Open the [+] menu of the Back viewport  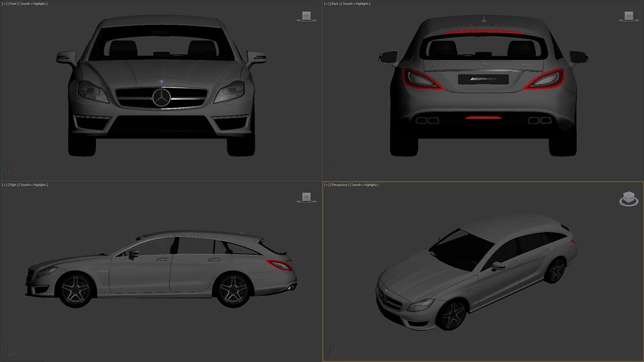tap(327, 4)
